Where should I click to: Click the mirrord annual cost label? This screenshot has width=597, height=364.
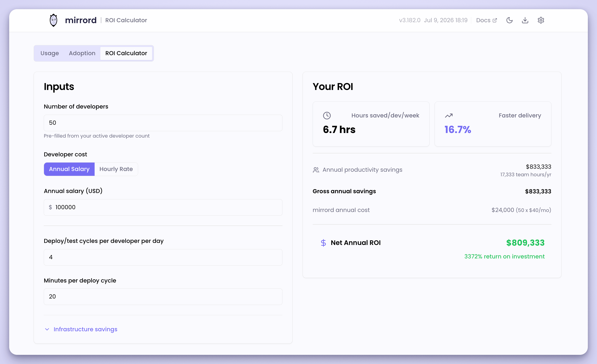coord(341,210)
